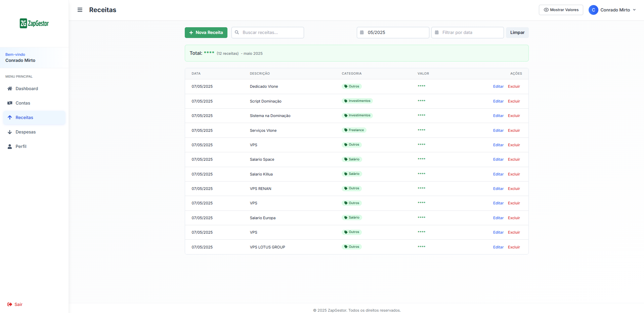Toggle Mostrar Valores to reveal amounts
This screenshot has height=313, width=644.
pos(560,10)
